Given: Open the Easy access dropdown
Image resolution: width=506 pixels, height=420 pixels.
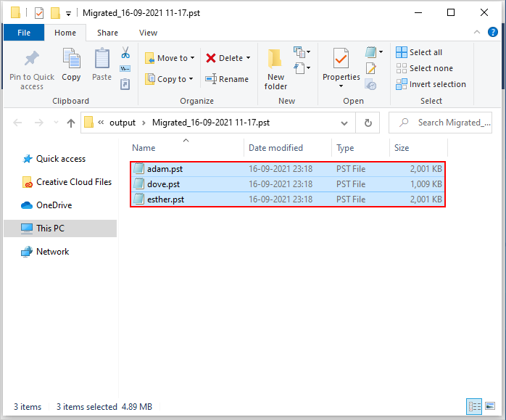Looking at the screenshot, I should tap(302, 68).
